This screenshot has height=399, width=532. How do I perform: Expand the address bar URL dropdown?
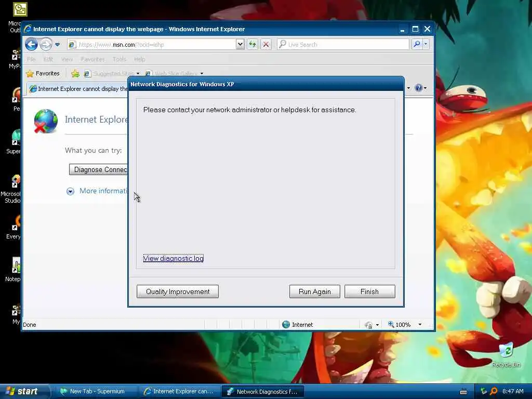[x=240, y=45]
